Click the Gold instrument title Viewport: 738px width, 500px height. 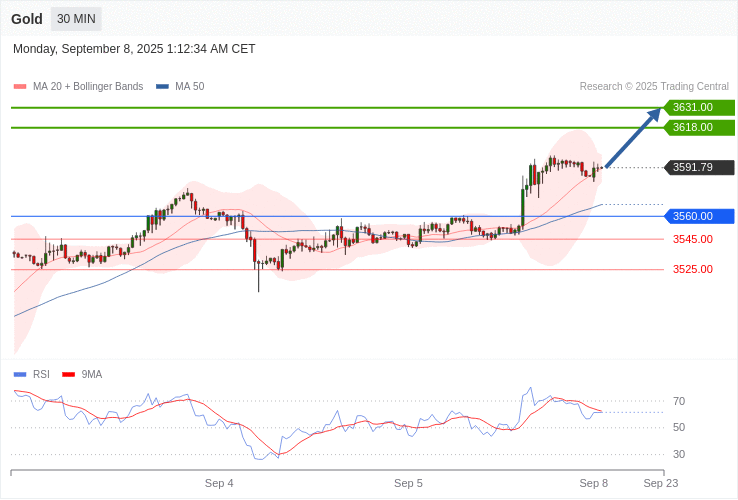[x=27, y=19]
